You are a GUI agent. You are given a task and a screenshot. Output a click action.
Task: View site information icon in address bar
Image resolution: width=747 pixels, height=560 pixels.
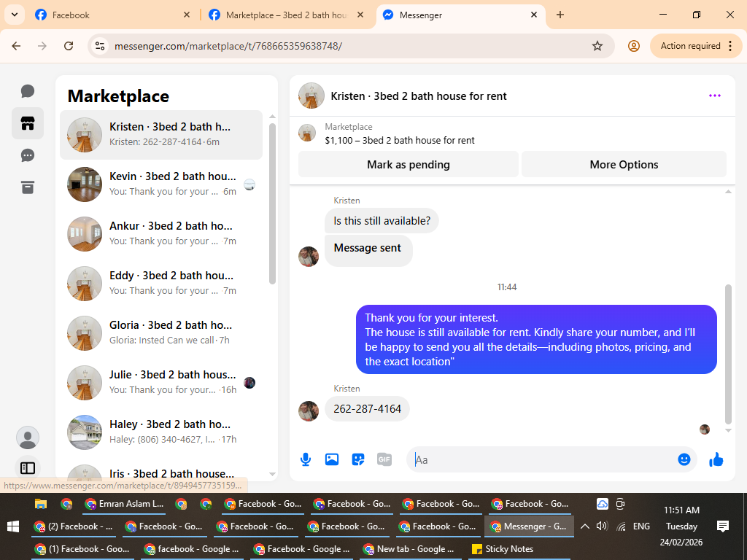coord(100,46)
